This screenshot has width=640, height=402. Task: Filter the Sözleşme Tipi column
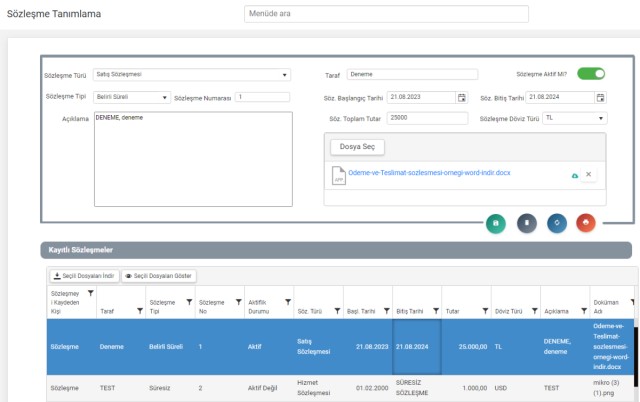tap(189, 302)
